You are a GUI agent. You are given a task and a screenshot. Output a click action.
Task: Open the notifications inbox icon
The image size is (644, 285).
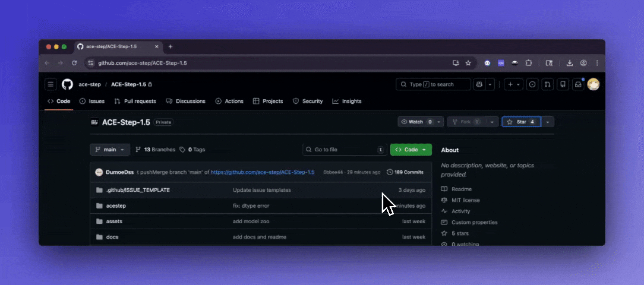coord(578,84)
